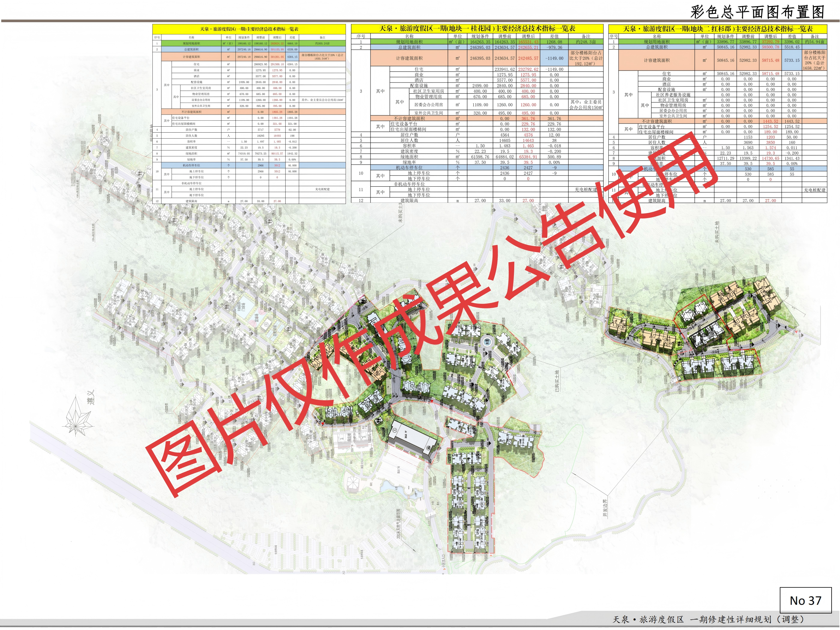
Task: Click the 遵义 label beside the compass
Action: coord(91,397)
